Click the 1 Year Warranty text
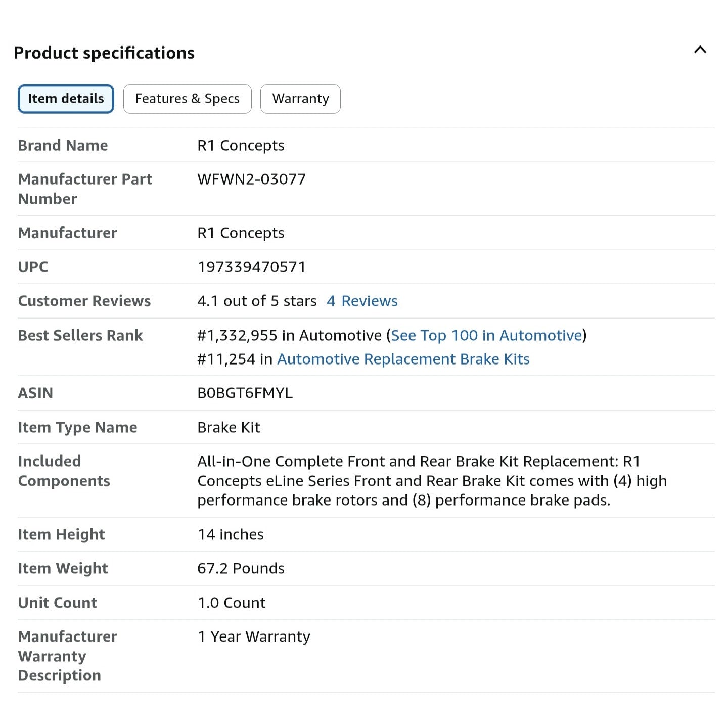The height and width of the screenshot is (728, 728). [x=254, y=637]
